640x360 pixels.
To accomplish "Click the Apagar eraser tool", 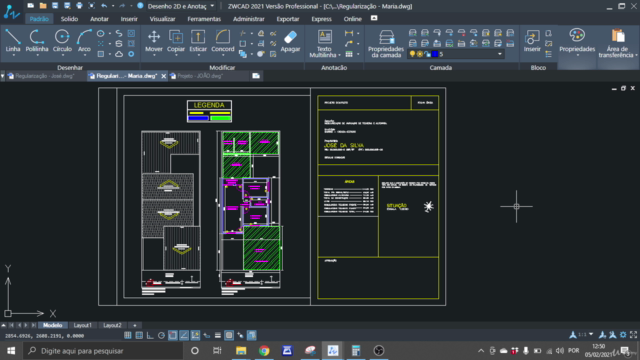I will [x=290, y=41].
